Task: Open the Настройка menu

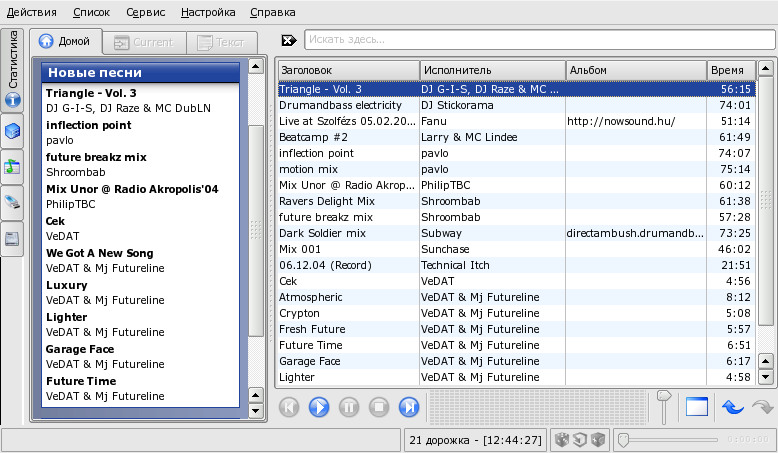Action: click(208, 12)
